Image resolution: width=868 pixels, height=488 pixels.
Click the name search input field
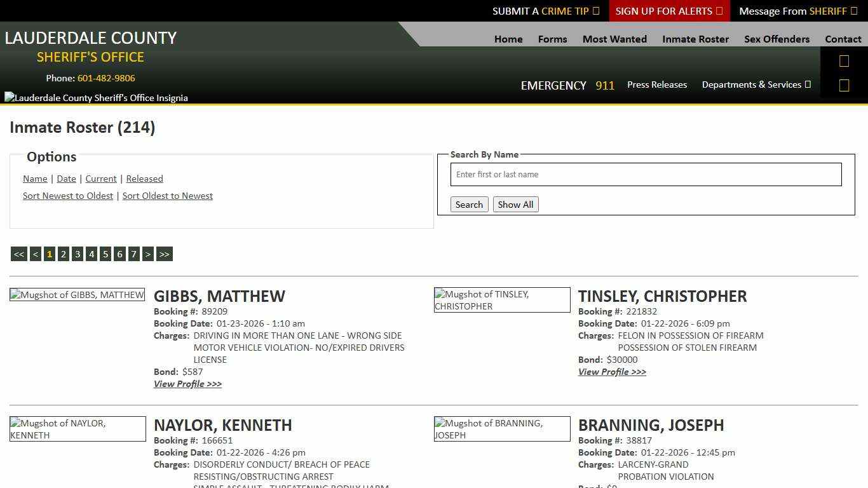(x=646, y=174)
